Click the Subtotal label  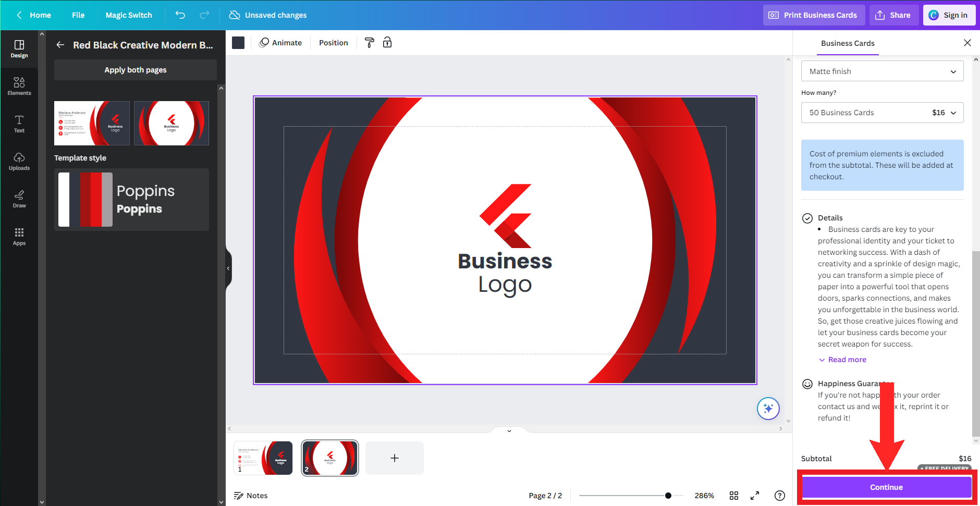click(816, 459)
